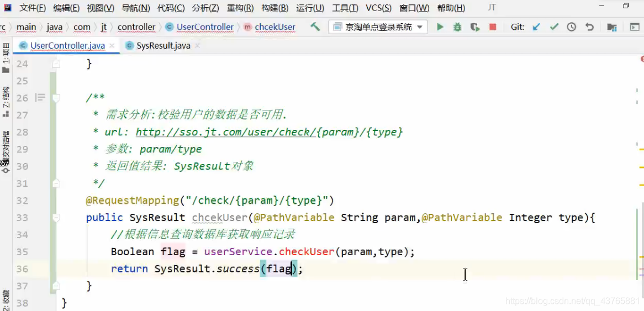Click the Javadoc render toggle icon at line 26

point(40,98)
